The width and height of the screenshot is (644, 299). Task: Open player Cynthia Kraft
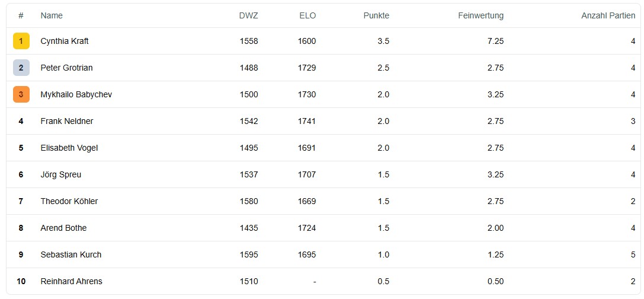[65, 41]
